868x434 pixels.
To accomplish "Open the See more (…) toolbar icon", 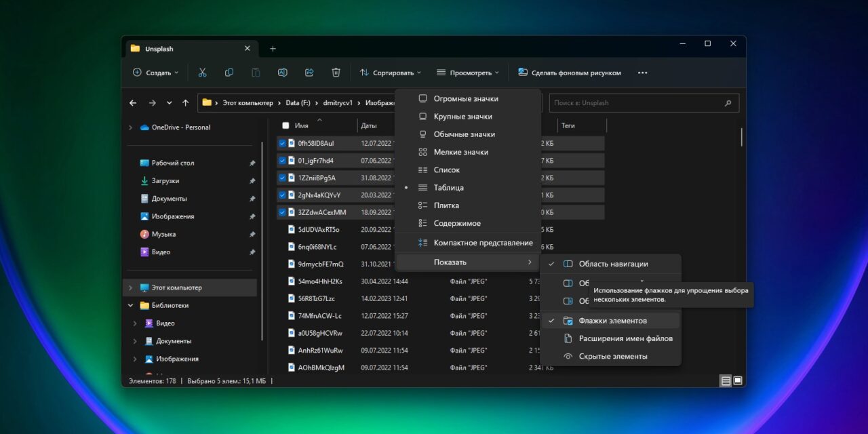I will click(x=642, y=72).
